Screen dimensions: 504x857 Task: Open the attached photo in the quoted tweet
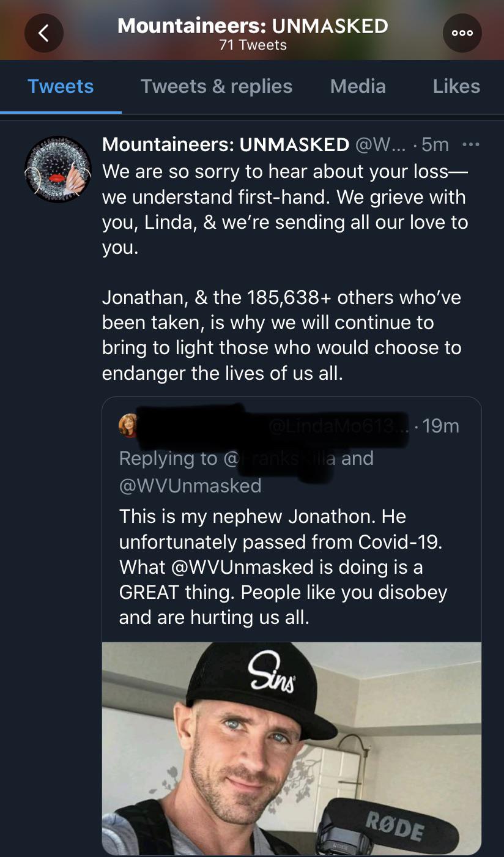291,748
